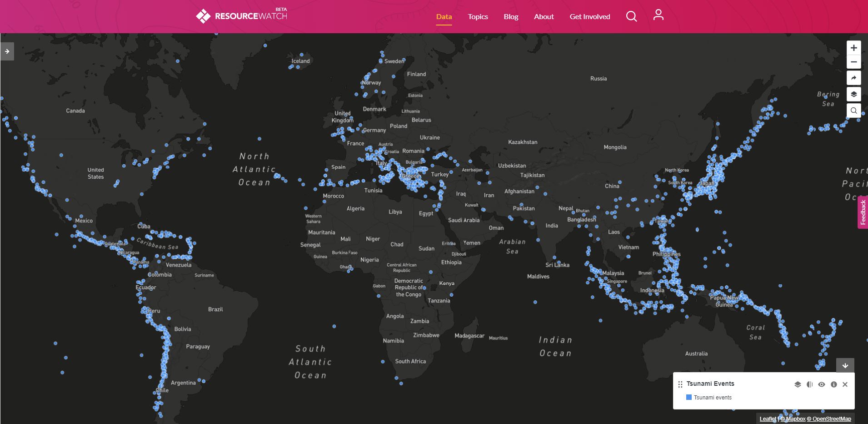Zoom out of the map
This screenshot has height=424, width=868.
point(853,62)
